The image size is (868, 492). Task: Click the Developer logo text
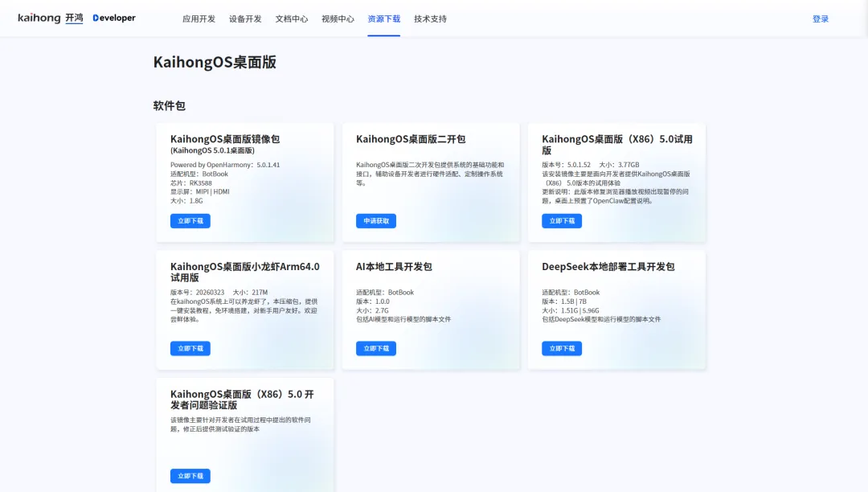[x=114, y=18]
